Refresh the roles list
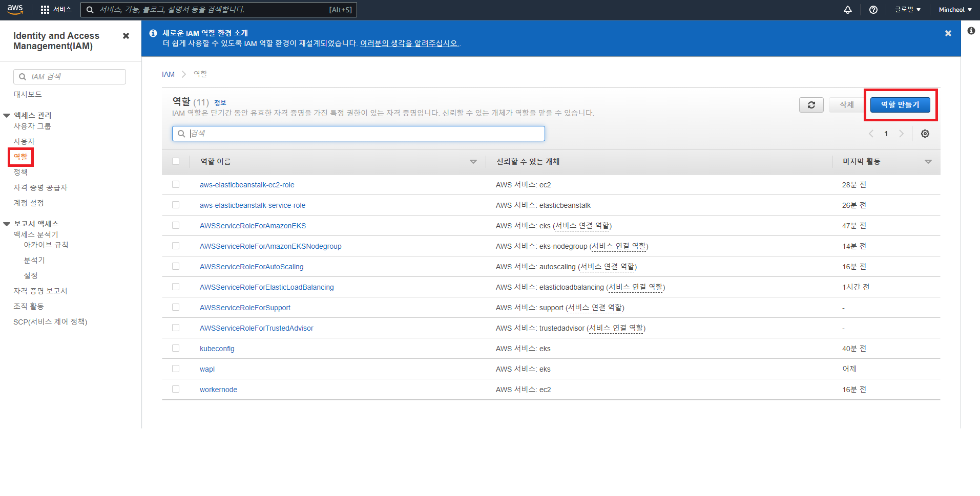Screen dimensions: 980x496 (x=811, y=105)
